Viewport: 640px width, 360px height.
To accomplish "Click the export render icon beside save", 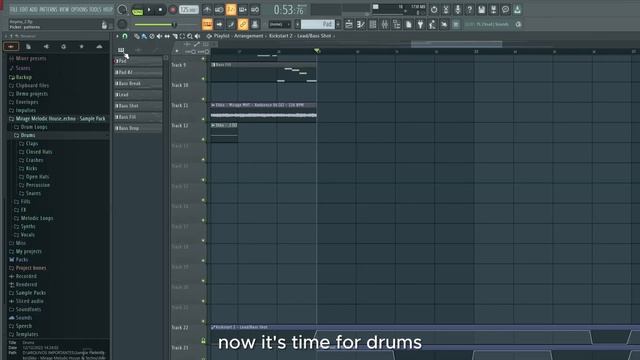I will [x=493, y=9].
